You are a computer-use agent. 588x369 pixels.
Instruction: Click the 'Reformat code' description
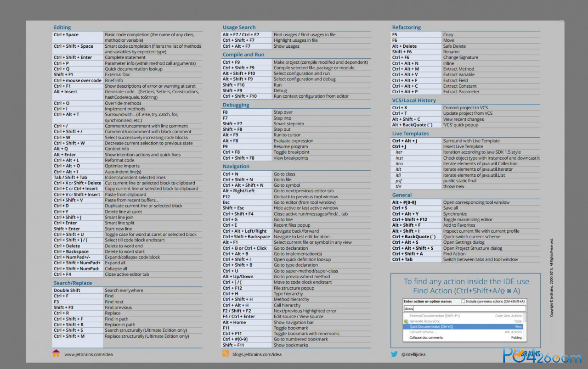(119, 160)
